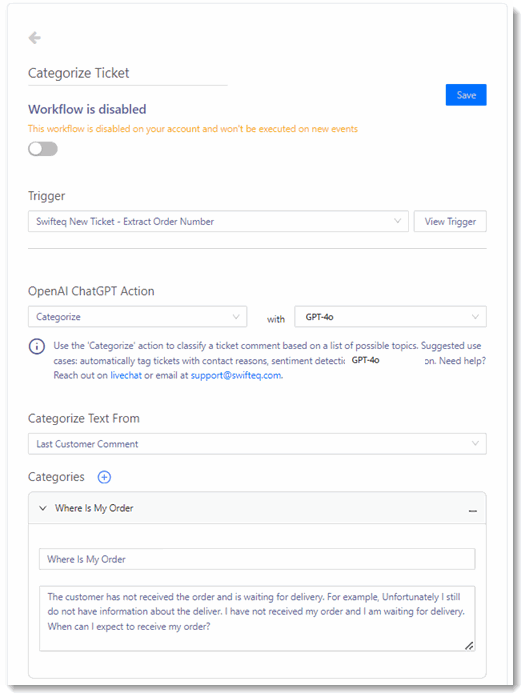Click the View Trigger button
The width and height of the screenshot is (521, 696).
pyautogui.click(x=450, y=221)
